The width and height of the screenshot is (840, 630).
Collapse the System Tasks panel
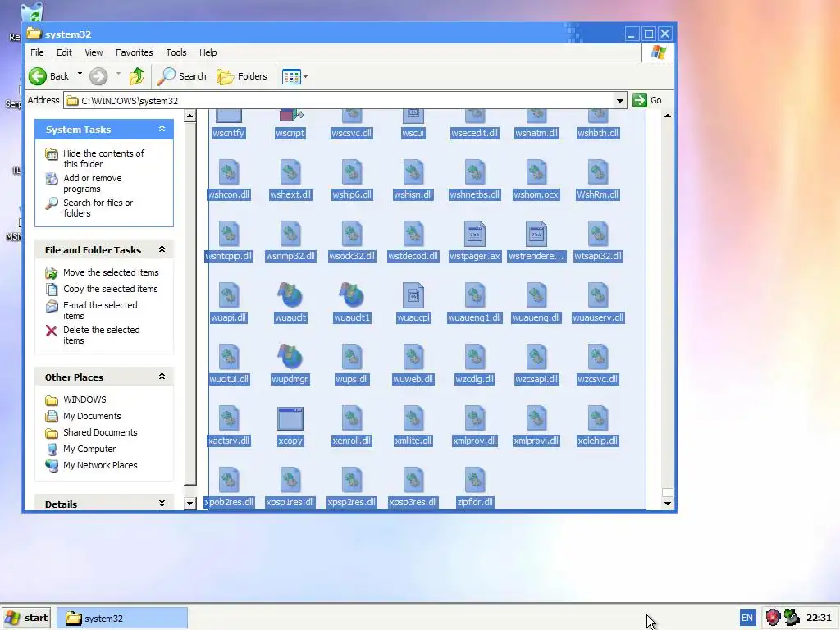(162, 129)
